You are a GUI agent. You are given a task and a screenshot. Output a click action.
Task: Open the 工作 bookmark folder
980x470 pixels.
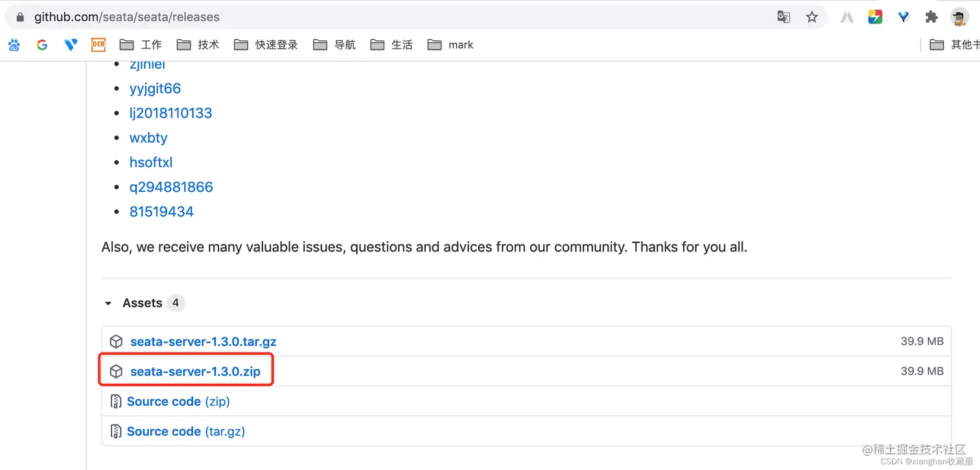click(141, 45)
